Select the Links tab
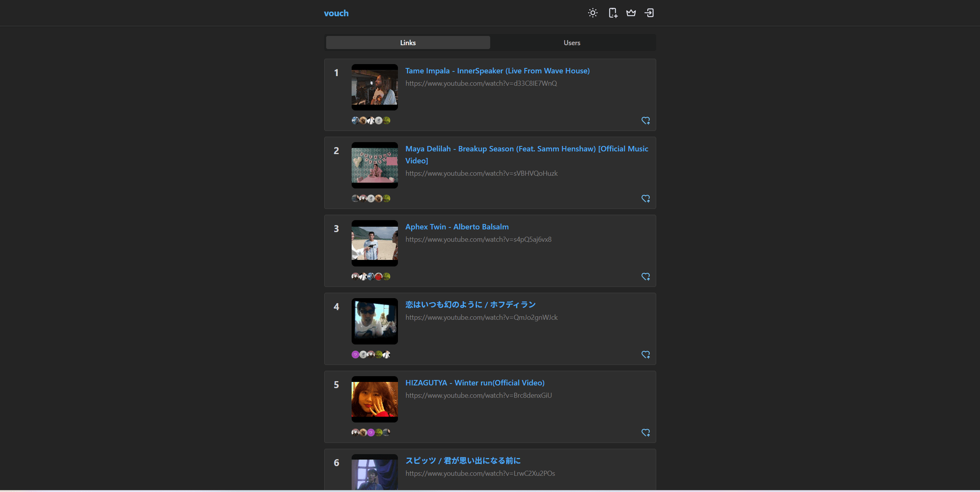Image resolution: width=980 pixels, height=492 pixels. (x=408, y=43)
